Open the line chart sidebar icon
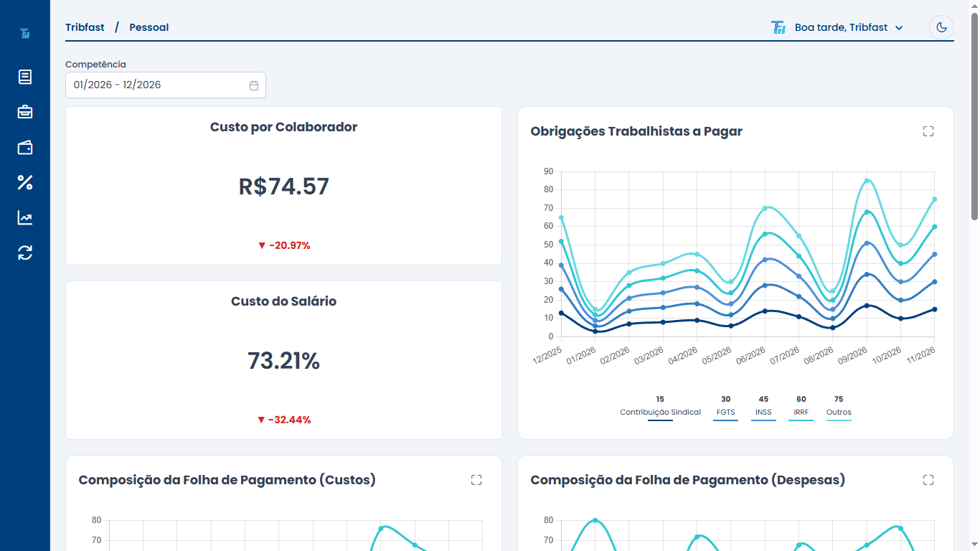Viewport: 980px width, 551px height. (25, 217)
